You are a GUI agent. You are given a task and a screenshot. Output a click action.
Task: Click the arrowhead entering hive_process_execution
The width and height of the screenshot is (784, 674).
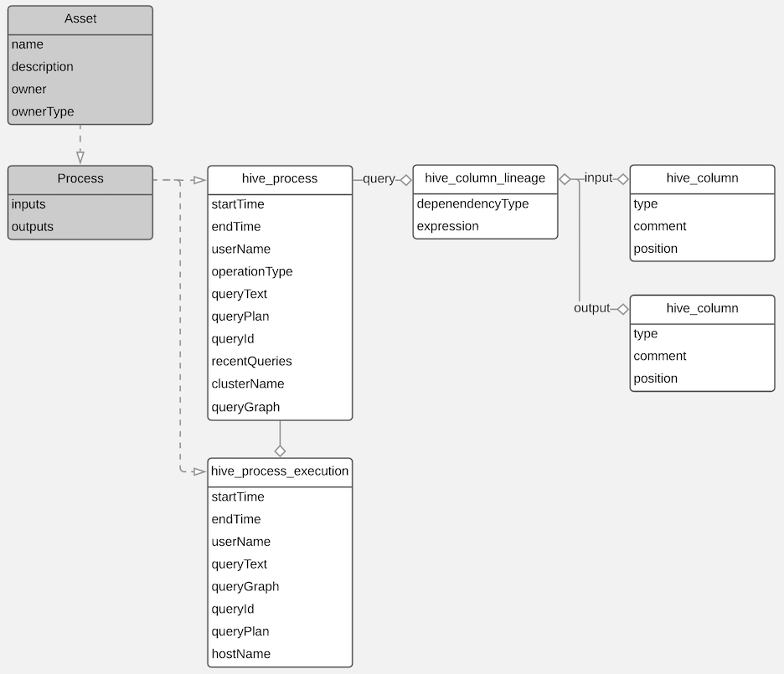point(201,471)
